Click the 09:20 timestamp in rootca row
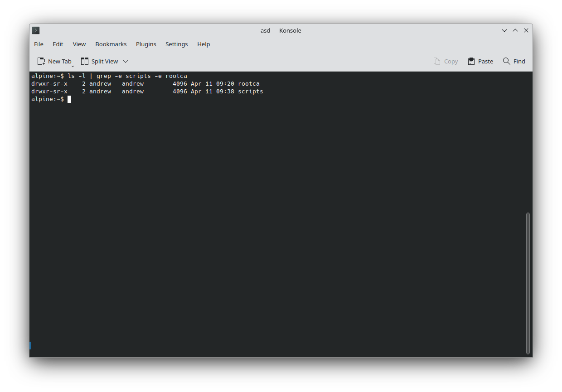The image size is (562, 392). (225, 84)
